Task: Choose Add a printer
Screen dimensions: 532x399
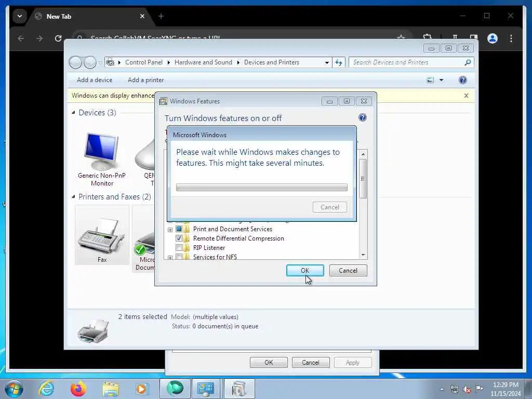Action: point(145,80)
